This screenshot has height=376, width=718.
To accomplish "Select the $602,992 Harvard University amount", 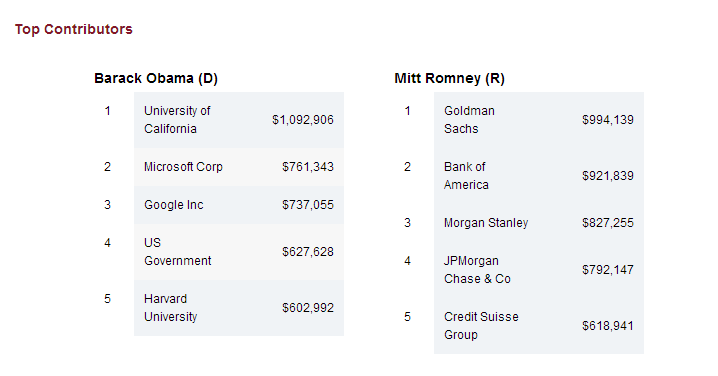I will [308, 308].
